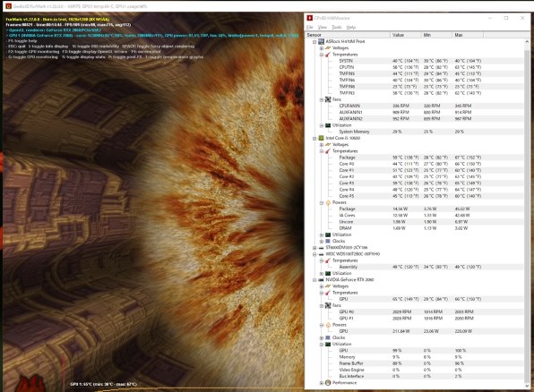The width and height of the screenshot is (534, 392).
Task: Click the Min column header
Action: pos(436,35)
